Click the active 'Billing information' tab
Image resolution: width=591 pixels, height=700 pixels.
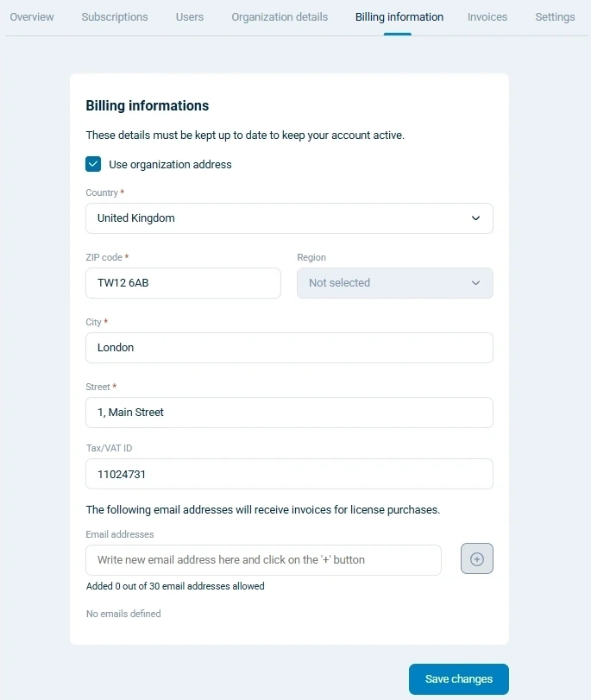tap(399, 16)
